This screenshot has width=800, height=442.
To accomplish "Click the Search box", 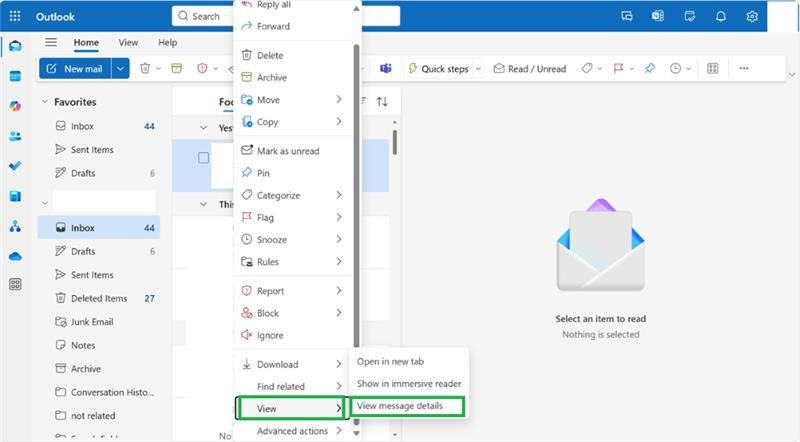I will (286, 16).
